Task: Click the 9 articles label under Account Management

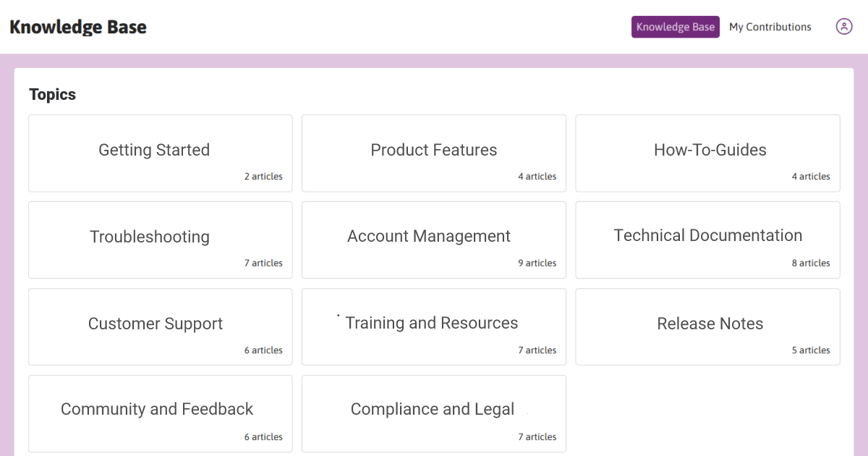Action: (x=537, y=263)
